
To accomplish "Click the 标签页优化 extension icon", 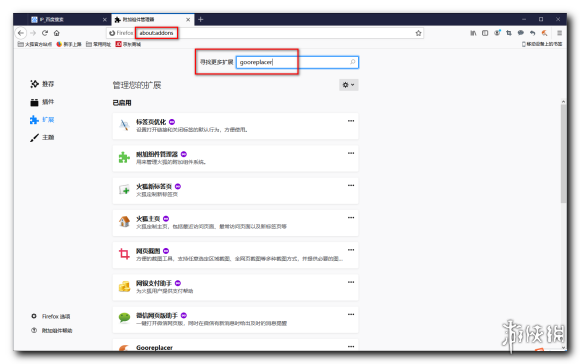I will click(124, 125).
